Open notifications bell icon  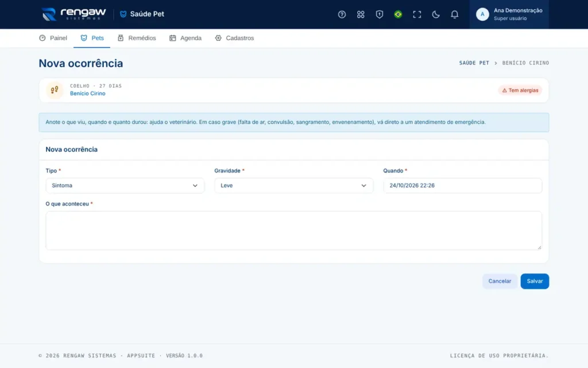[454, 14]
